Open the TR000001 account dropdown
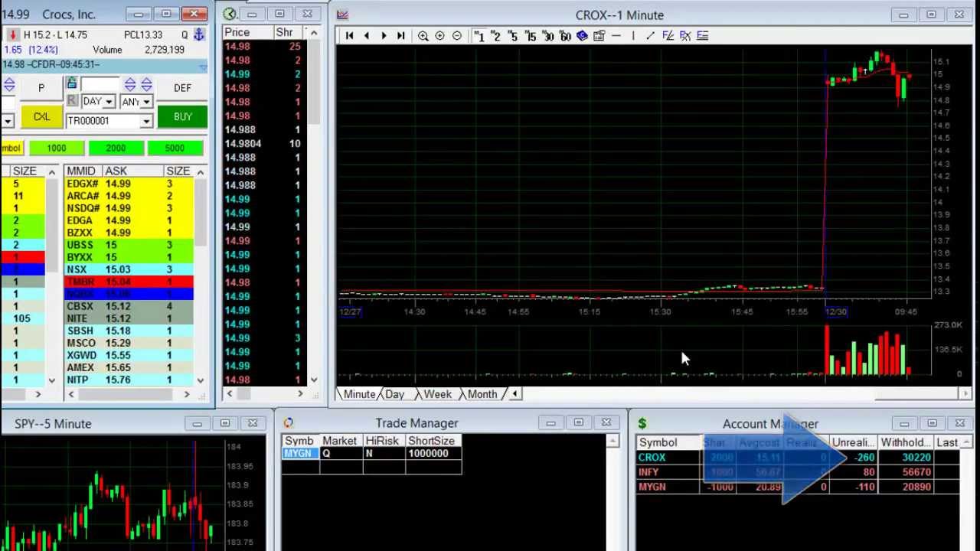980x551 pixels. click(x=145, y=121)
